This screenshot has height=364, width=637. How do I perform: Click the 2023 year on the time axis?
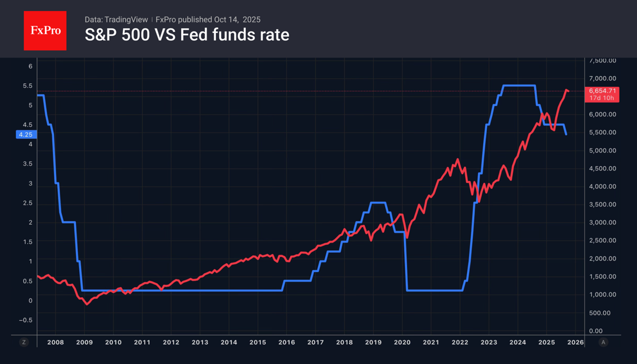pos(489,342)
